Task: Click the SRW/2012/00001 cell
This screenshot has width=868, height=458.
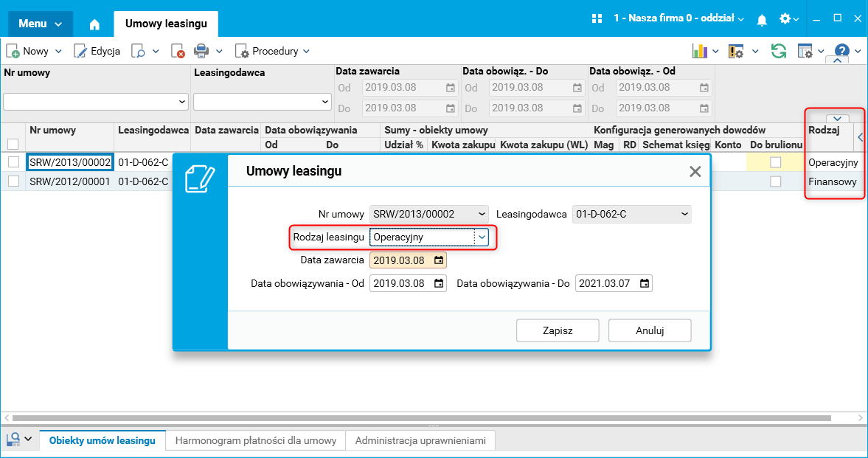Action: pos(70,181)
